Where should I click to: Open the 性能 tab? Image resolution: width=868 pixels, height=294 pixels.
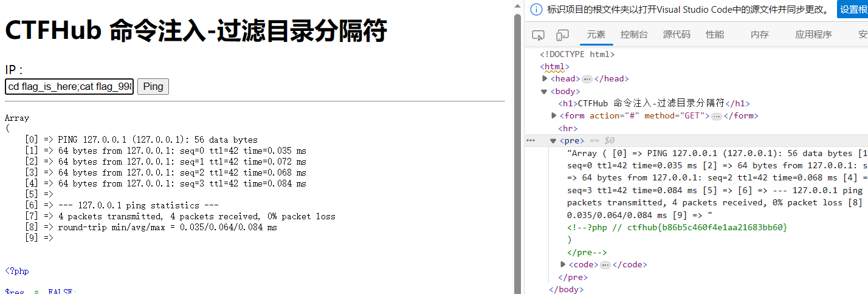click(x=715, y=35)
